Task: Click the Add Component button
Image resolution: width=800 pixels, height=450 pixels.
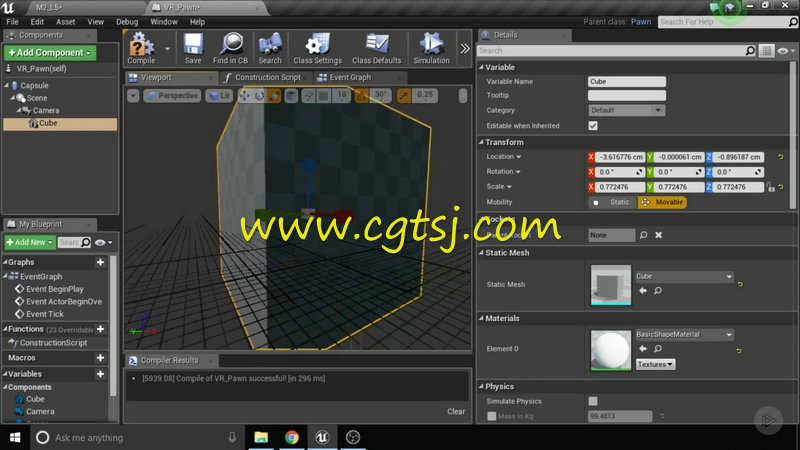Action: tap(50, 53)
